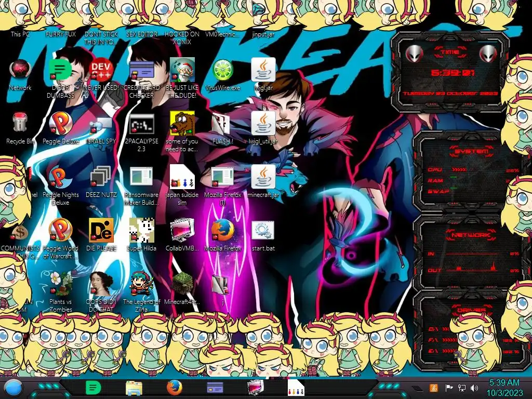Launch the Super Hilda game icon
The height and width of the screenshot is (399, 532).
141,231
